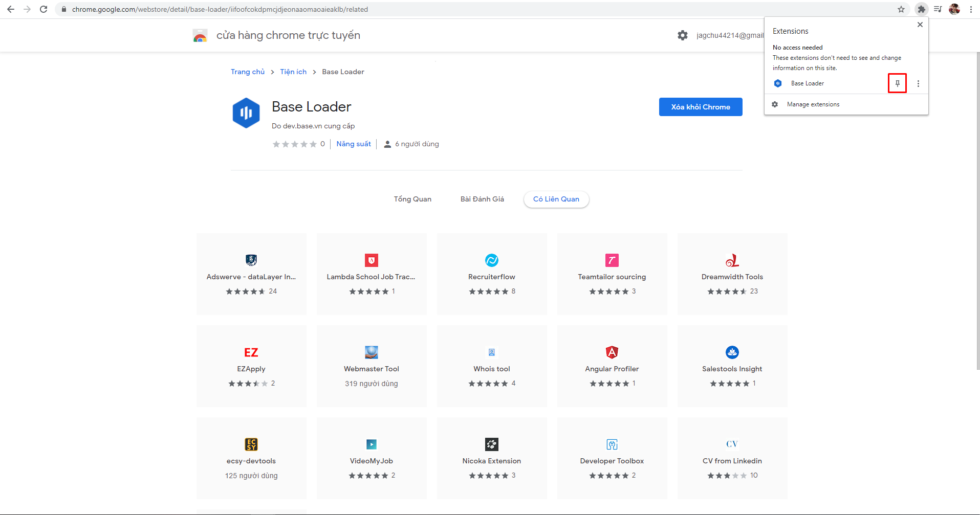Click the site lock icon in address bar
Viewport: 980px width, 515px height.
click(64, 9)
